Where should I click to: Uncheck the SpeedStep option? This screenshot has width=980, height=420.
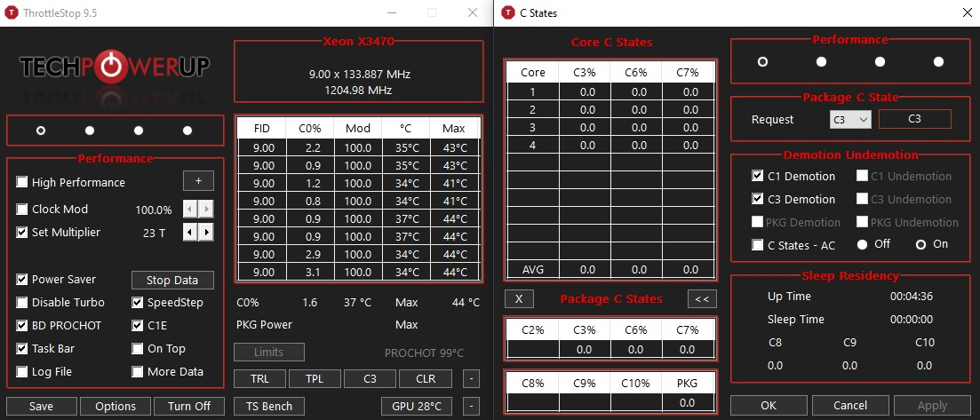[138, 303]
